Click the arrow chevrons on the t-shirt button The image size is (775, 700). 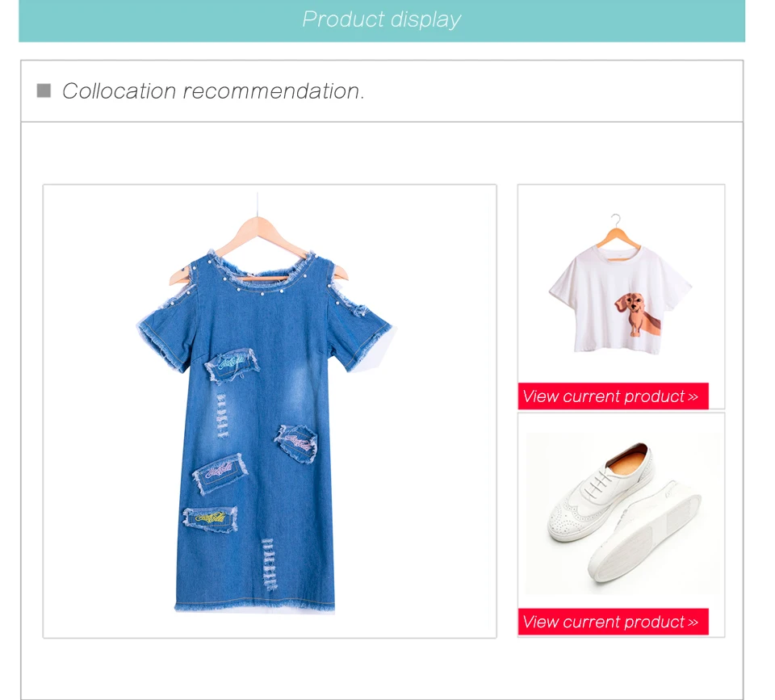coord(693,397)
